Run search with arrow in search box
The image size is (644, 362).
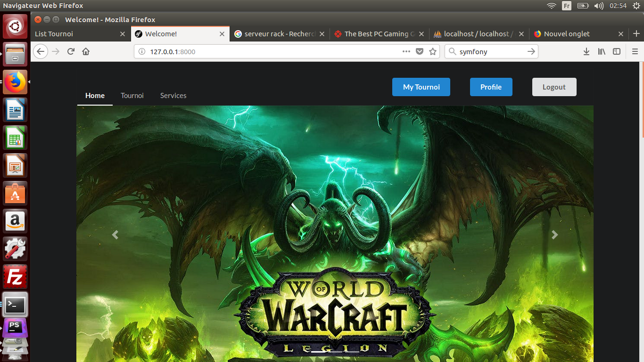(x=531, y=51)
